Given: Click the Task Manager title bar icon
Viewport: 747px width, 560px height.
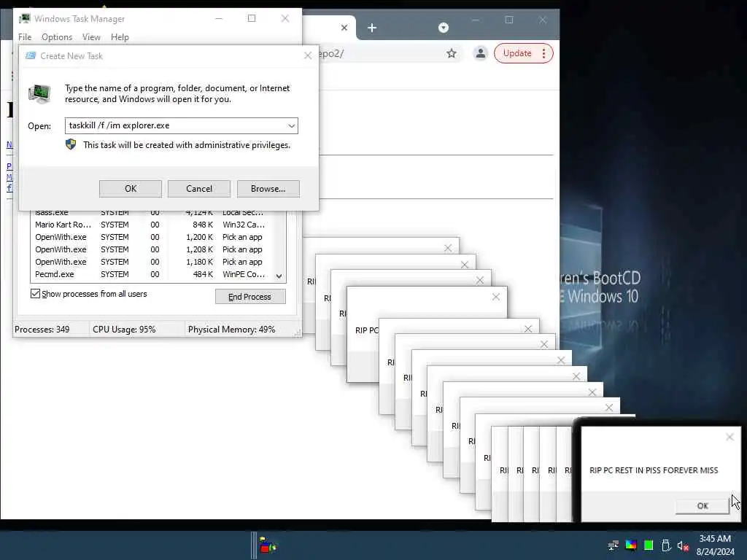Looking at the screenshot, I should pyautogui.click(x=24, y=18).
